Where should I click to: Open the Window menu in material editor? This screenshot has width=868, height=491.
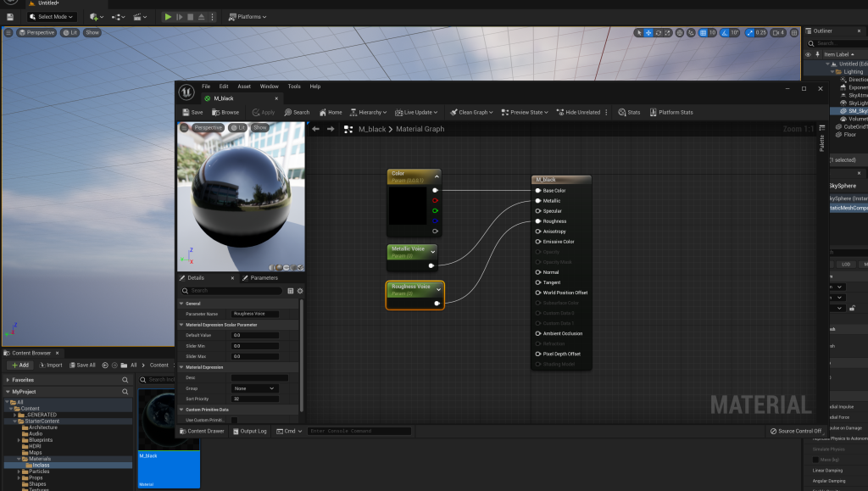269,86
